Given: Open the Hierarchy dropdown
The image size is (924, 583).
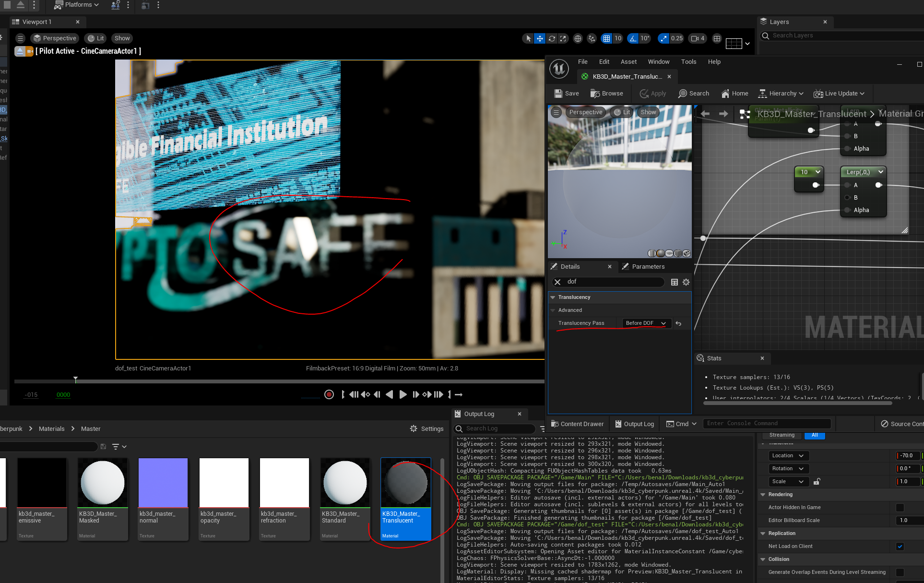Looking at the screenshot, I should [x=781, y=94].
